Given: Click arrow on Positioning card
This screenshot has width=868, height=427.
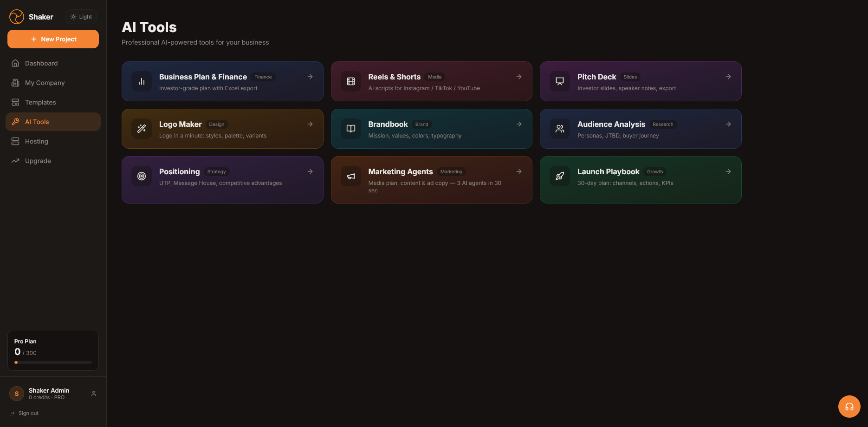Looking at the screenshot, I should pos(310,171).
